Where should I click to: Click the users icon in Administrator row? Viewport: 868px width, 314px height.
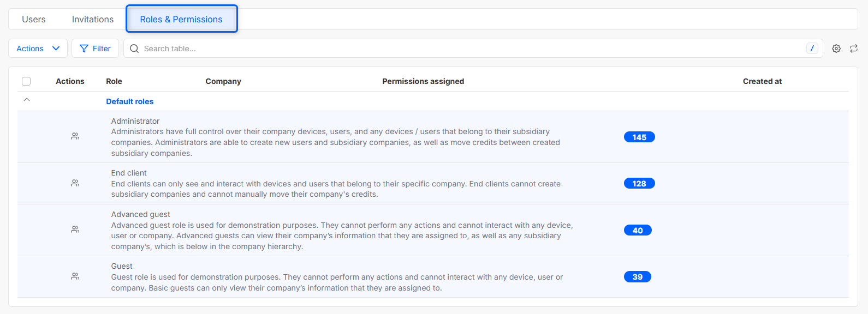pos(75,136)
